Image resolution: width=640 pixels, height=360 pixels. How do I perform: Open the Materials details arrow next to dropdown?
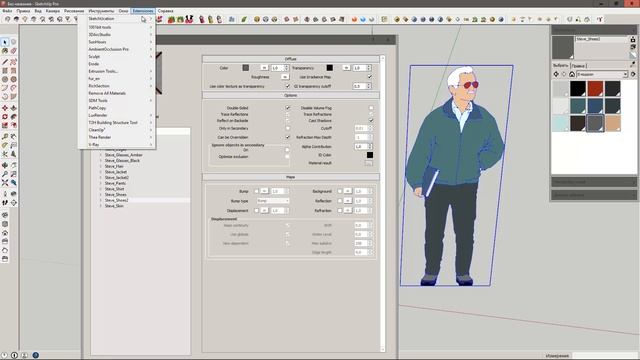[633, 74]
